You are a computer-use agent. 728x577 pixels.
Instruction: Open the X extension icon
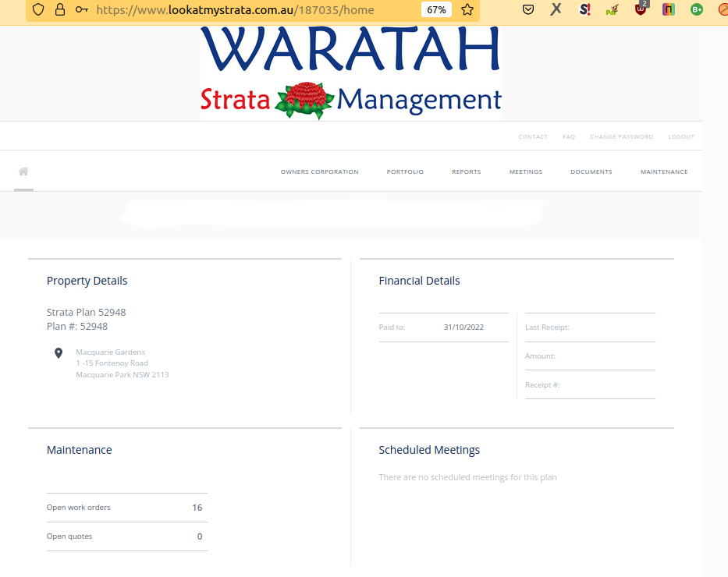coord(556,9)
